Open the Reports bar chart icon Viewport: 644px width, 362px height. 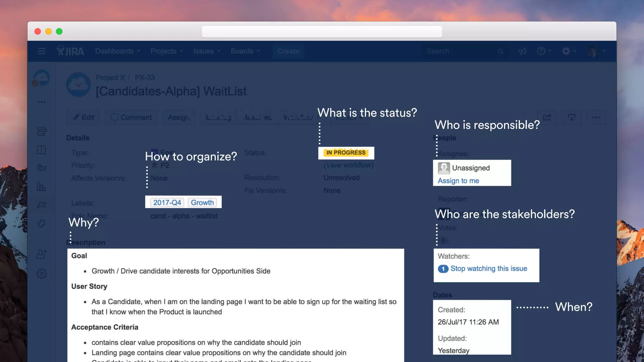[x=42, y=187]
